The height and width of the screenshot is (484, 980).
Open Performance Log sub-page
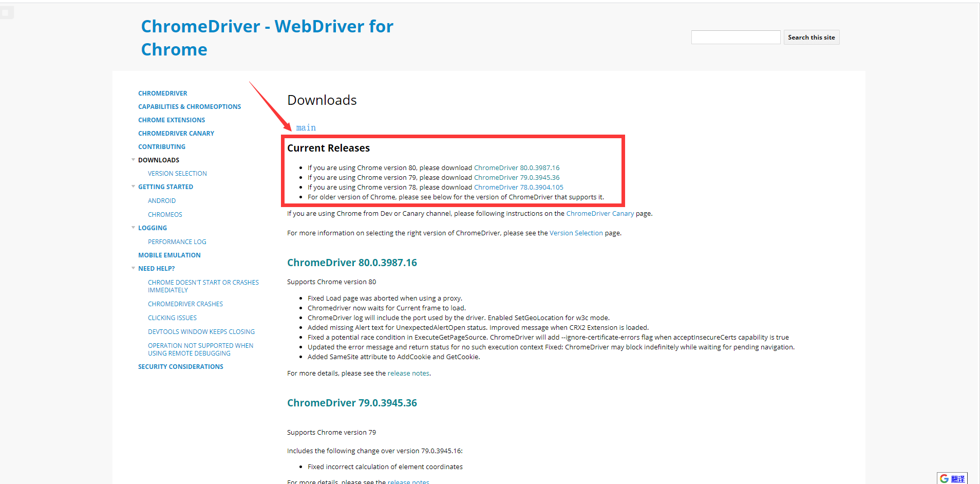(x=177, y=241)
